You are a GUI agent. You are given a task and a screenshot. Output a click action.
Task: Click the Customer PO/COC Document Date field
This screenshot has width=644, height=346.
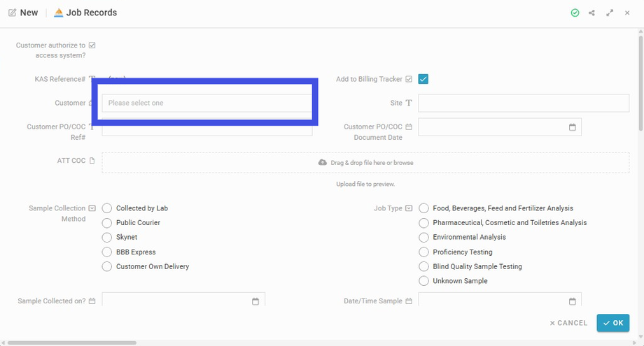pos(500,127)
